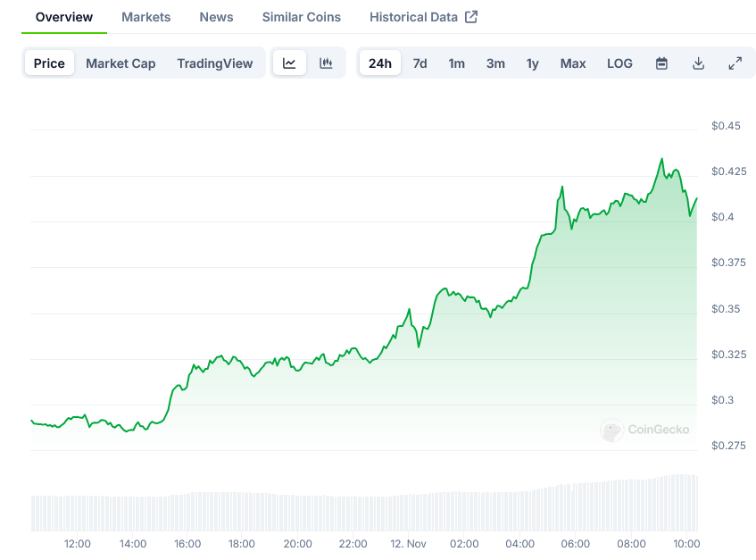This screenshot has width=756, height=560.
Task: Click the $0.425 price axis label
Action: (728, 171)
